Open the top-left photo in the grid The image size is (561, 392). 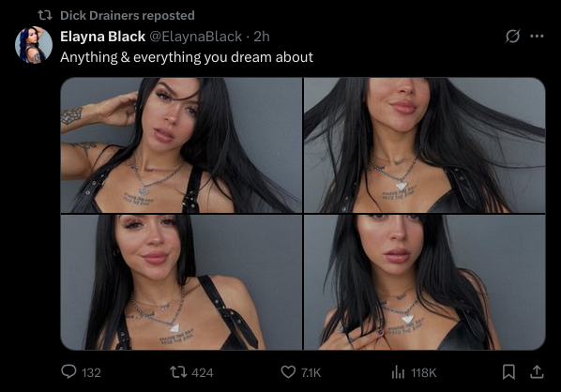coord(181,145)
